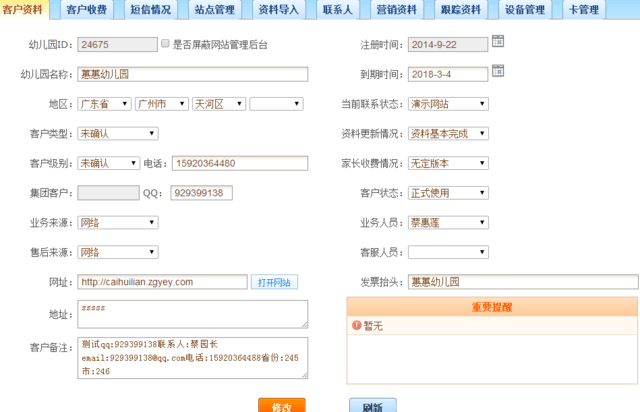Click the 重要提醒 panel header
This screenshot has height=412, width=640.
point(492,307)
